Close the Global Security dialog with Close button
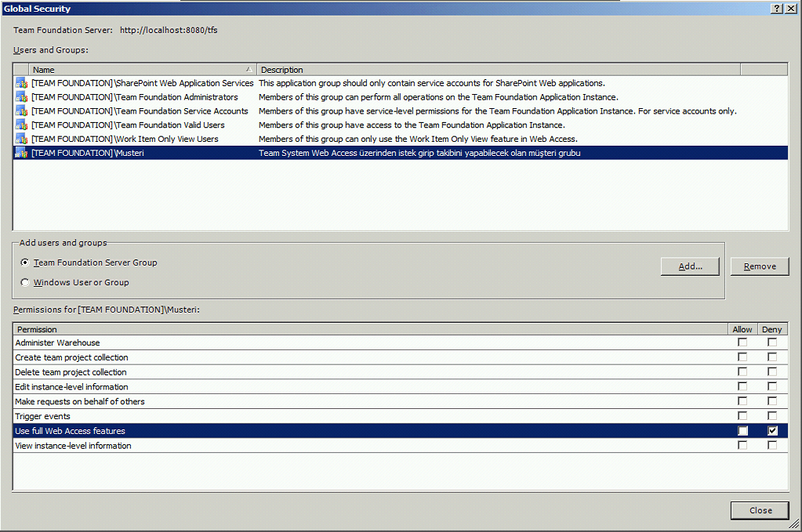This screenshot has width=802, height=532. (760, 510)
